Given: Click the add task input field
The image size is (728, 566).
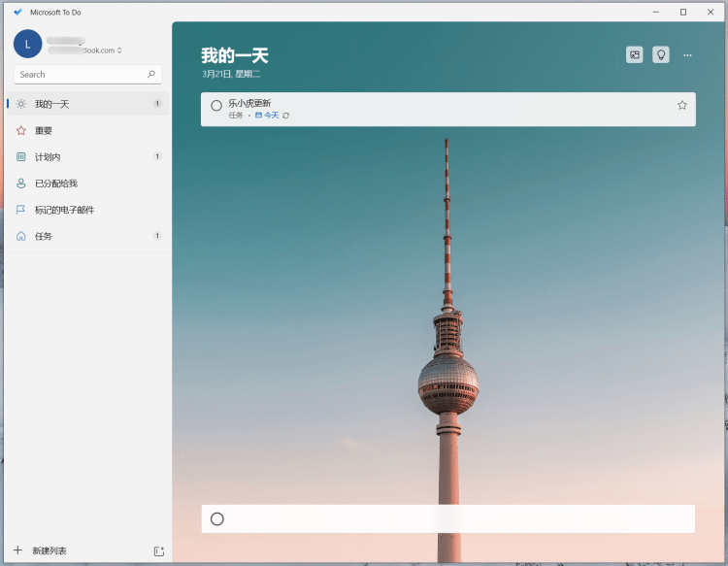Looking at the screenshot, I should [x=448, y=518].
